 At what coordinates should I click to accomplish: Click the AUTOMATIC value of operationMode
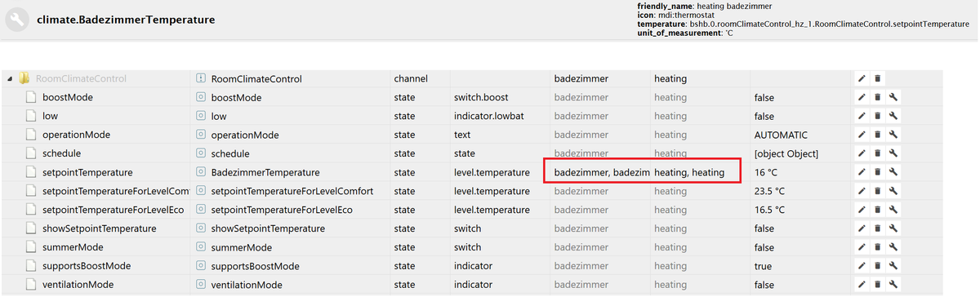pos(781,135)
